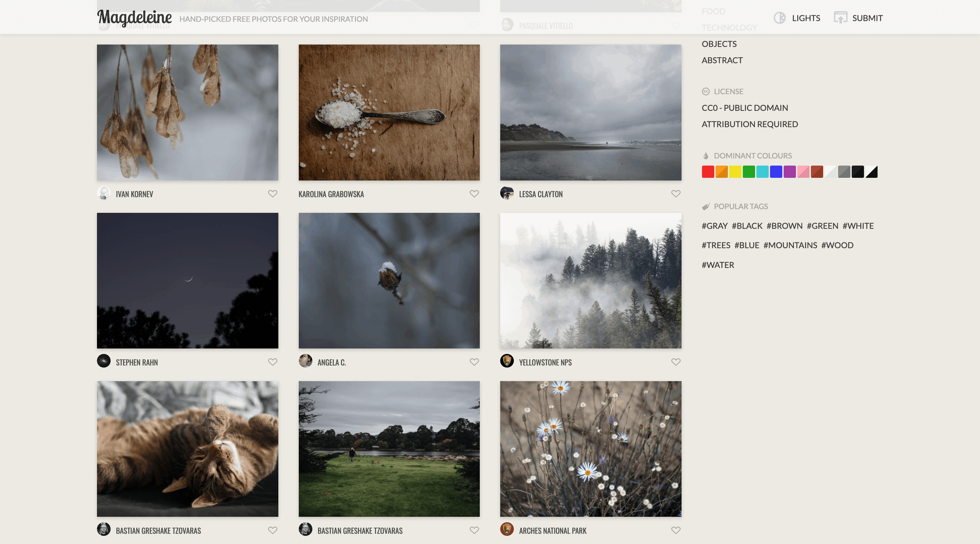This screenshot has height=544, width=980.
Task: Open the snowy bud photo by Angela C.
Action: tap(389, 280)
